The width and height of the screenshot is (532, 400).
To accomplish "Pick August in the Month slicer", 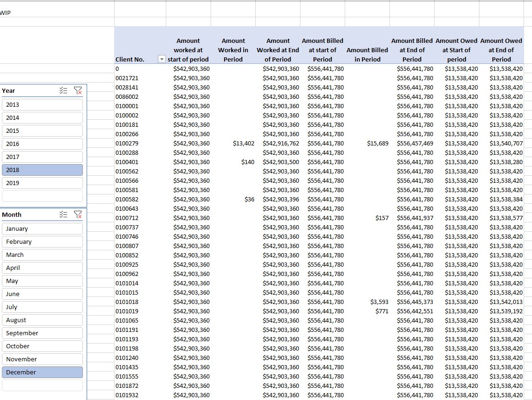I will coord(42,320).
